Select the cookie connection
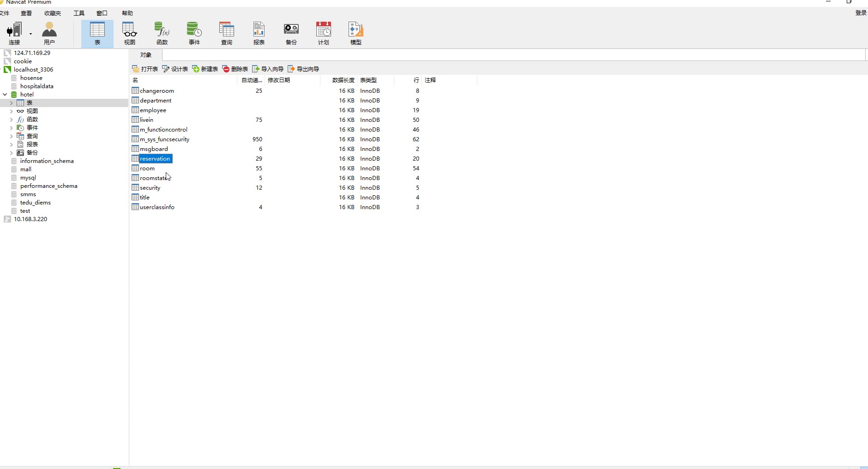This screenshot has width=868, height=469. pos(23,61)
